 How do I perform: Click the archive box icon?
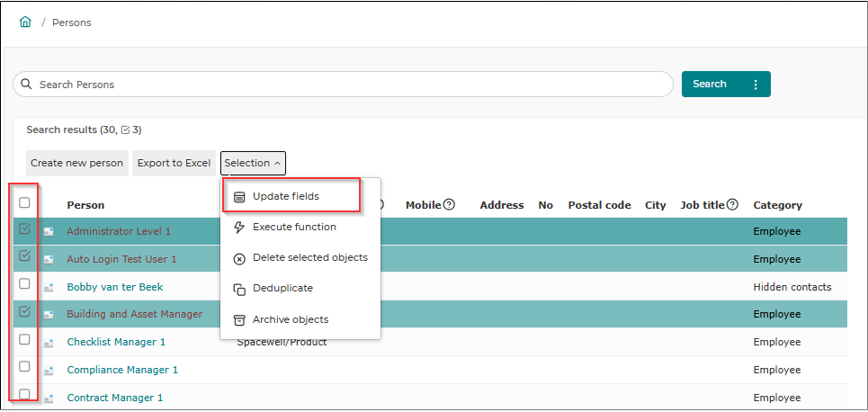point(239,320)
